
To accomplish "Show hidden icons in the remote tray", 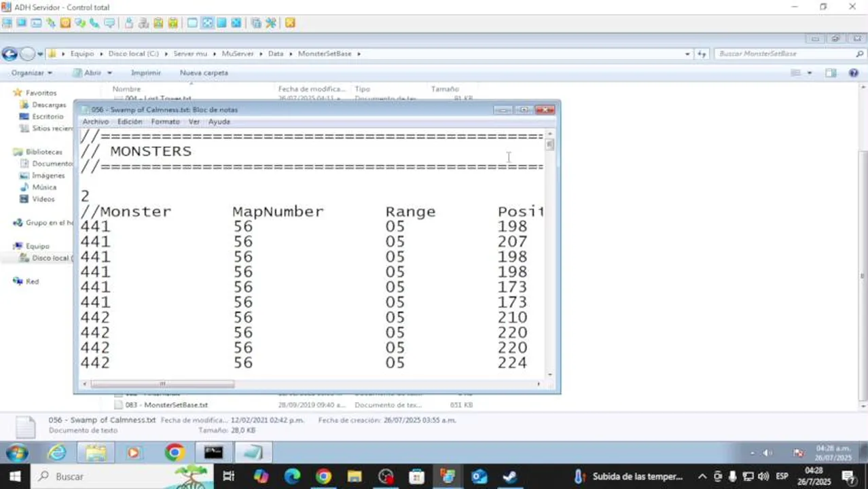I will click(753, 453).
